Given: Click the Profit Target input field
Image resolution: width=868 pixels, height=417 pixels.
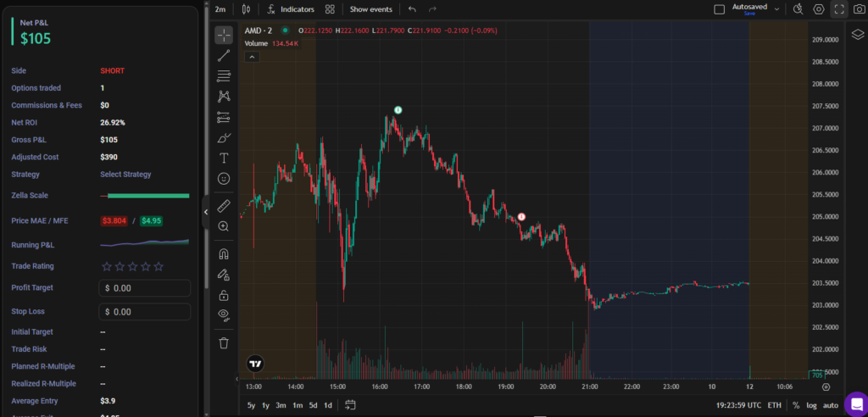Looking at the screenshot, I should [x=145, y=288].
